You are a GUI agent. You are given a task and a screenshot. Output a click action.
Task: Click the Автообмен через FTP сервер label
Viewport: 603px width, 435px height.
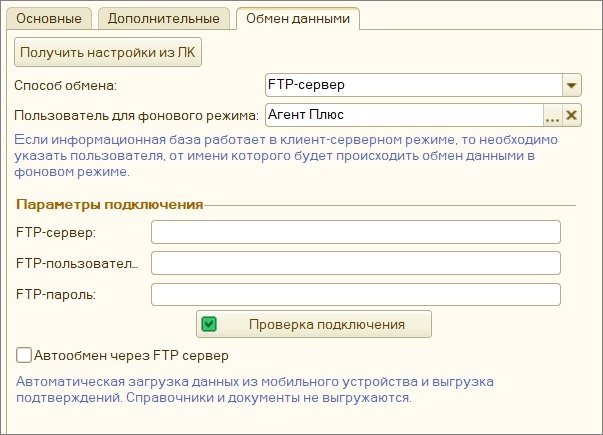pos(132,355)
